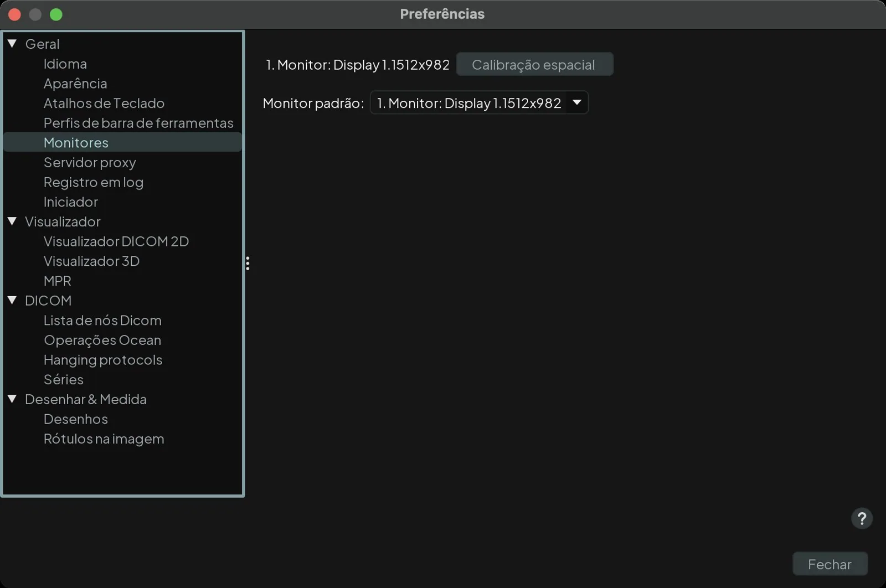The width and height of the screenshot is (886, 588).
Task: Collapse the Geral tree section
Action: [12, 43]
